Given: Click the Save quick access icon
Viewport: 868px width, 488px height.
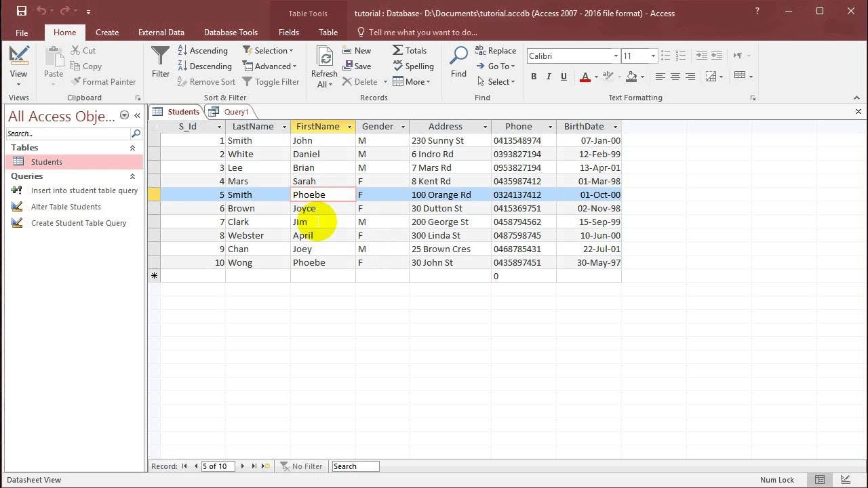Looking at the screenshot, I should (x=21, y=12).
